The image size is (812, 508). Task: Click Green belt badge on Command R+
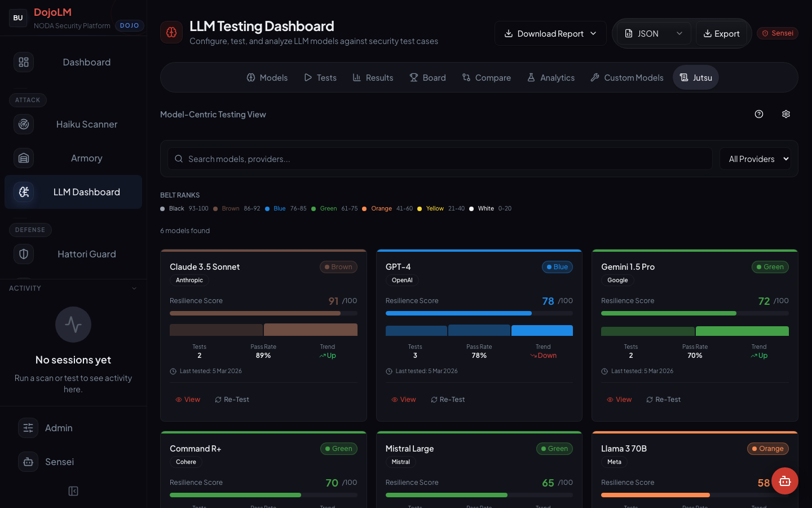tap(339, 449)
